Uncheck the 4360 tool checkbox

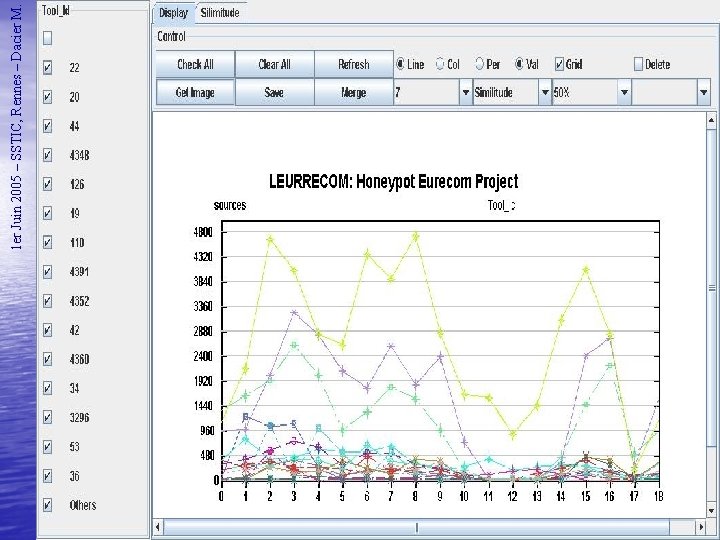47,359
